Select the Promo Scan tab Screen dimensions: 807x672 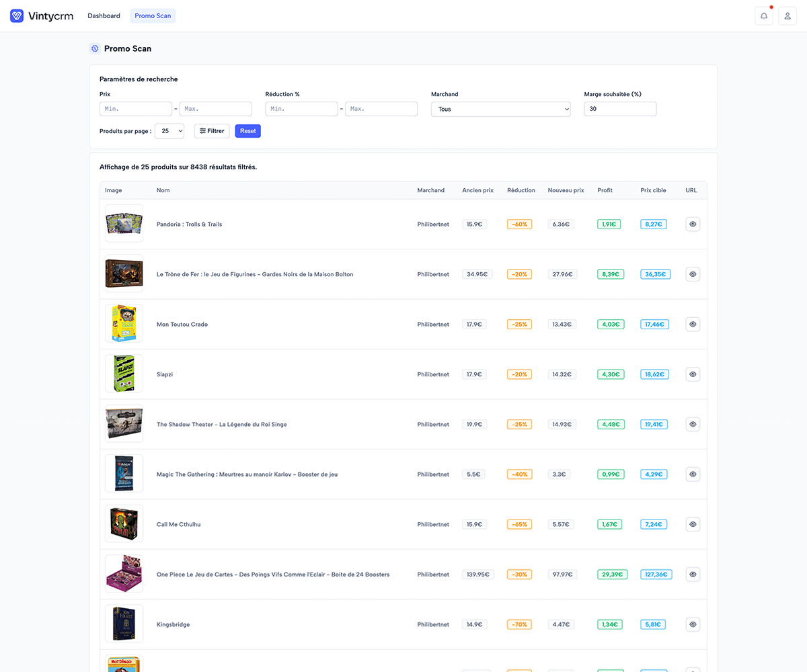(153, 16)
